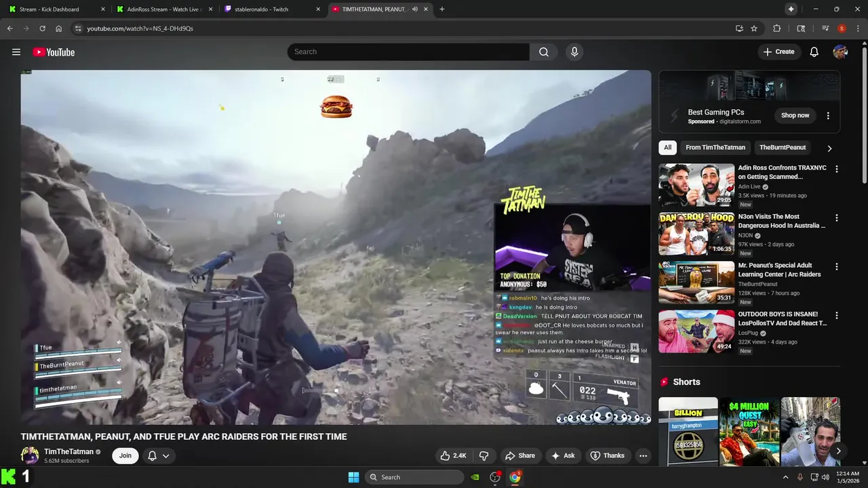Open a new browser tab
Image resolution: width=868 pixels, height=488 pixels.
click(x=442, y=9)
